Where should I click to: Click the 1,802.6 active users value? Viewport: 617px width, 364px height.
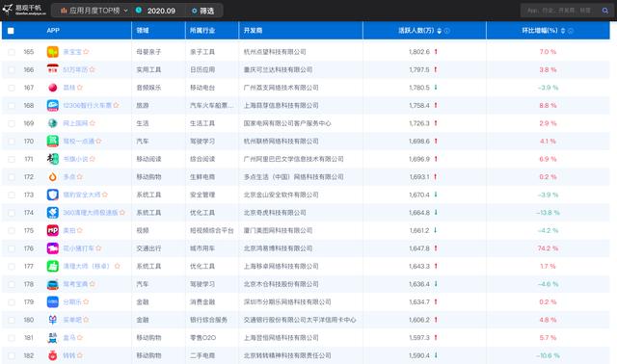click(419, 52)
